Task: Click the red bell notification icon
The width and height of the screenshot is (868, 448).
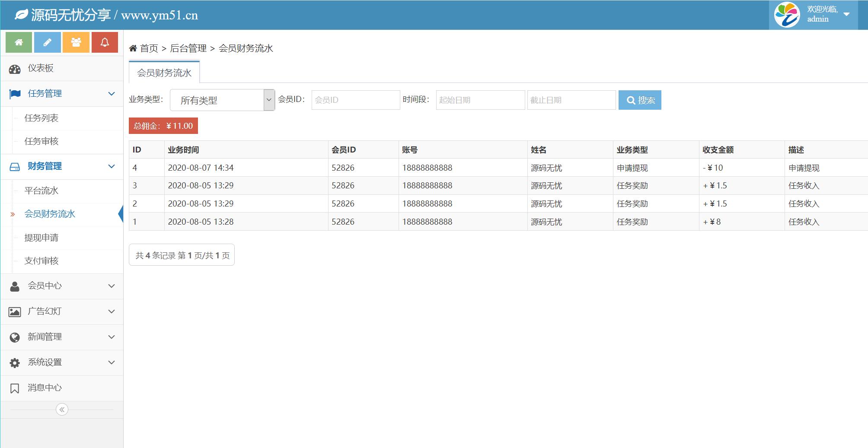Action: (x=105, y=42)
